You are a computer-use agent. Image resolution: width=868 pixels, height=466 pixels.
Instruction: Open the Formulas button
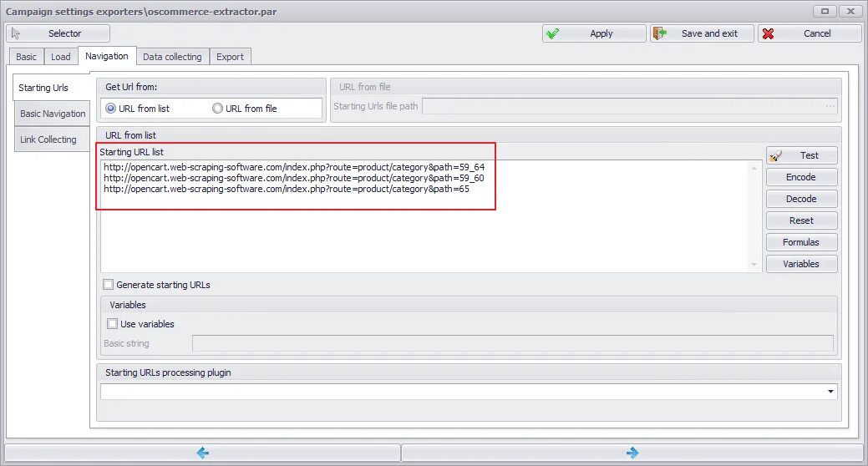(801, 242)
